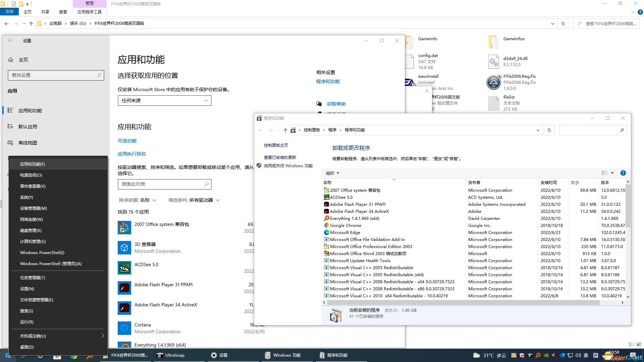The height and width of the screenshot is (362, 644).
Task: Click volume icon in system tray
Action: [578, 355]
